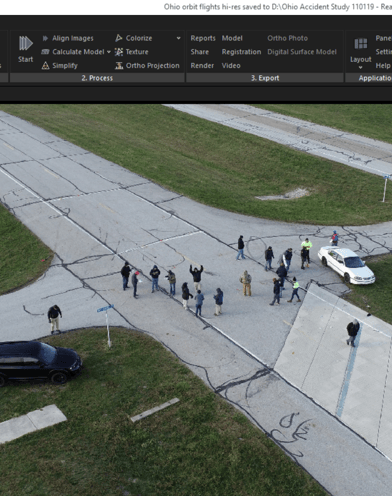Screen dimensions: 392x496
Task: Click the Model export button
Action: coord(232,38)
